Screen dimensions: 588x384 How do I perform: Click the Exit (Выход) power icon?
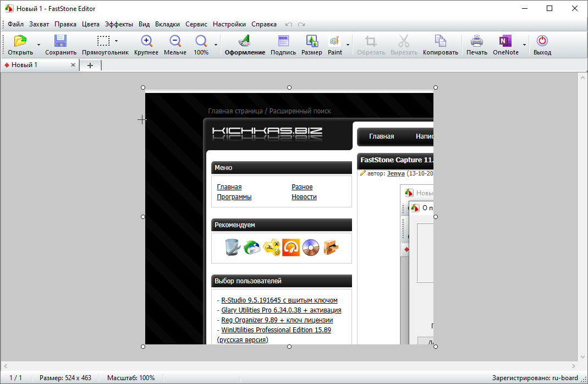(542, 42)
